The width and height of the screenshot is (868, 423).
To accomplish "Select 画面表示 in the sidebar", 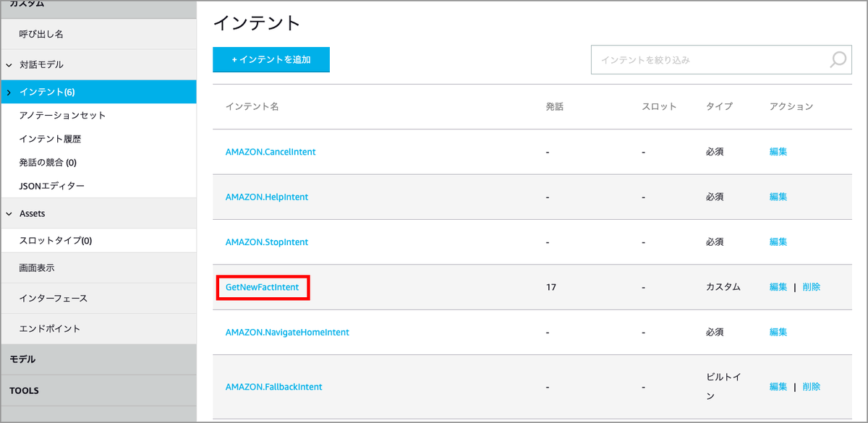I will (38, 268).
